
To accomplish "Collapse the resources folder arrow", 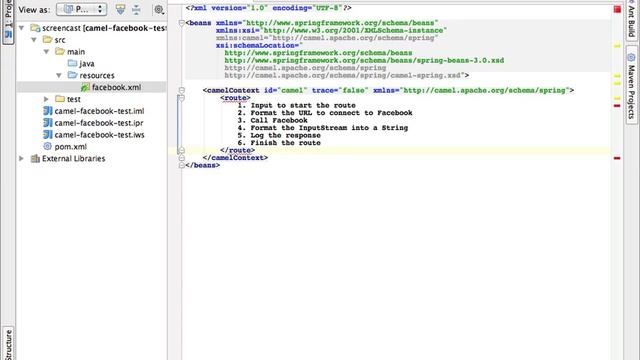I will pyautogui.click(x=59, y=75).
